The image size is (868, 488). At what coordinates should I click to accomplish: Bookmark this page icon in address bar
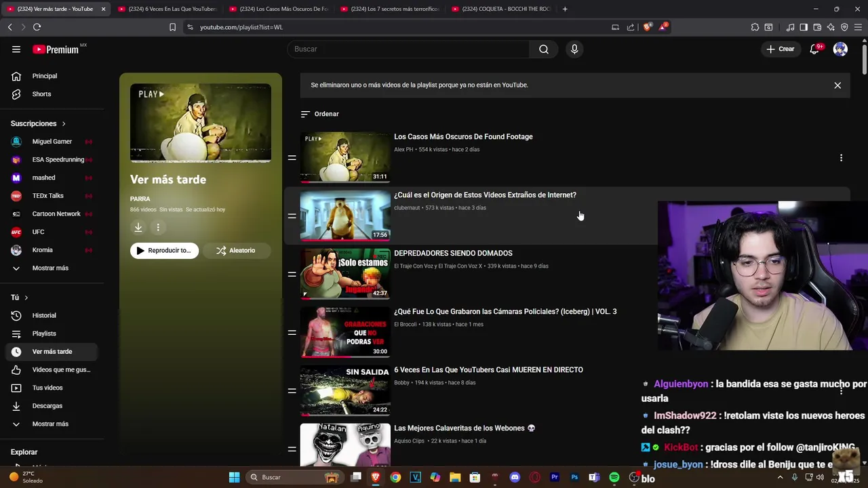tap(172, 27)
